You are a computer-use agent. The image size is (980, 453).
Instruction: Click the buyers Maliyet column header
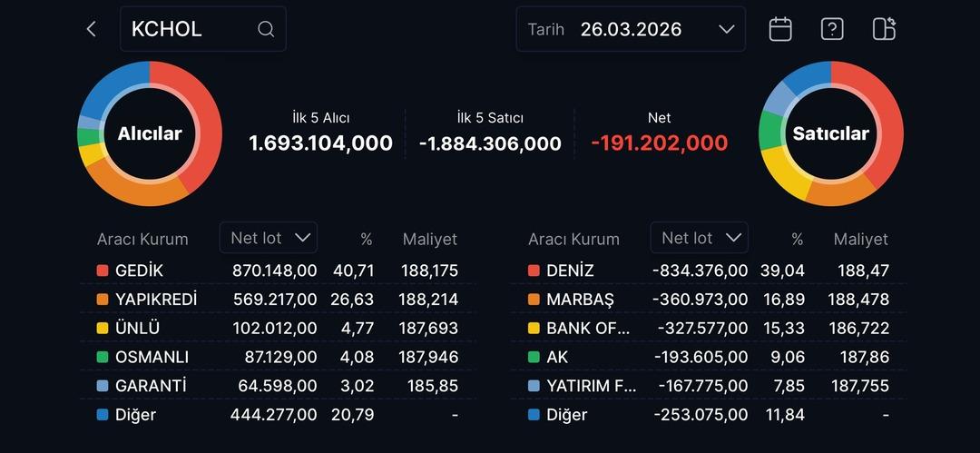(x=430, y=240)
